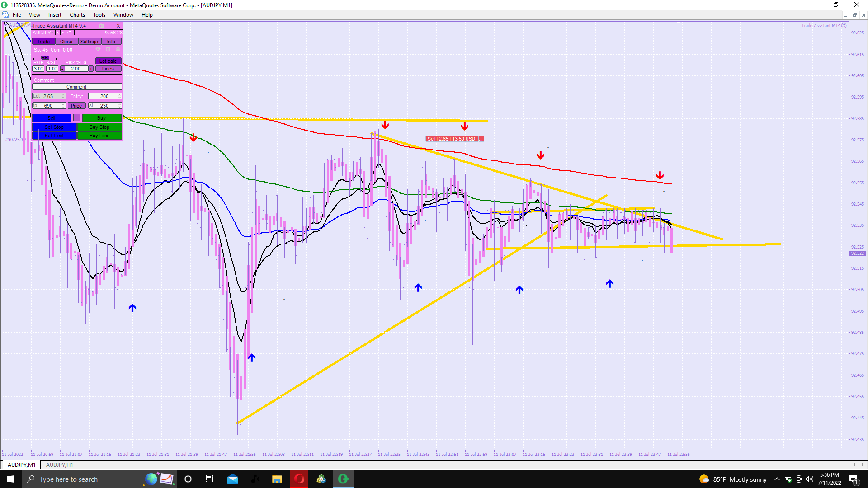The image size is (868, 488).
Task: Click the Comment input field
Action: [76, 87]
